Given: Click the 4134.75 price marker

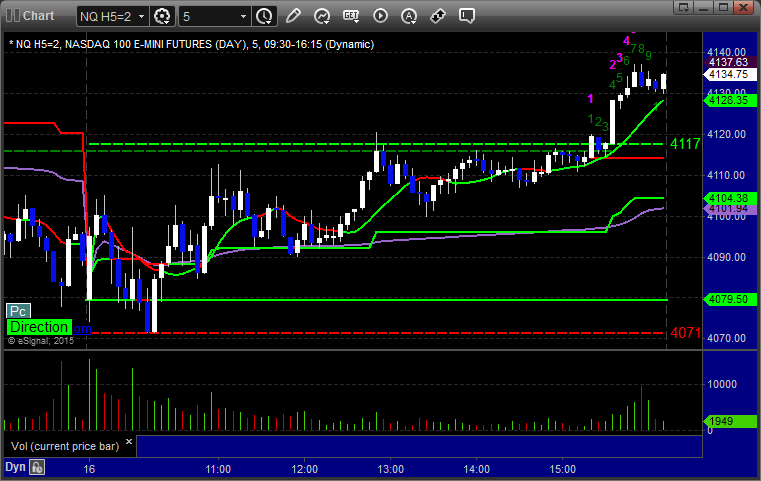Looking at the screenshot, I should 730,74.
